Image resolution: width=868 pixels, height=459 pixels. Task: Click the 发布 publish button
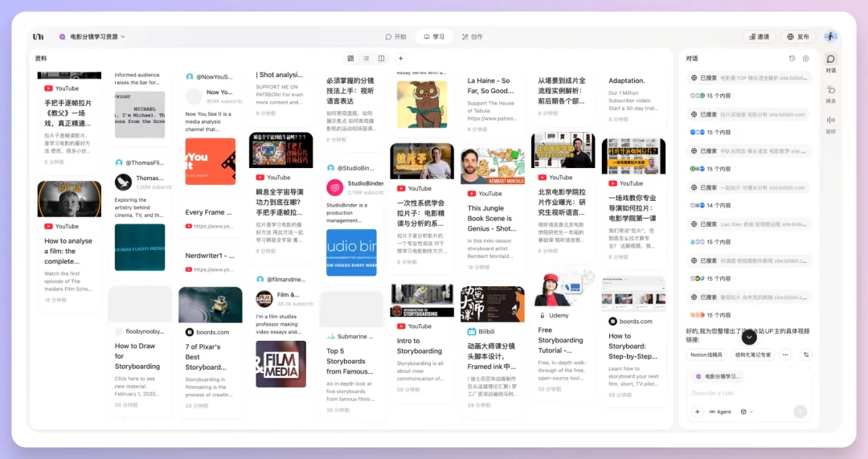click(x=798, y=37)
